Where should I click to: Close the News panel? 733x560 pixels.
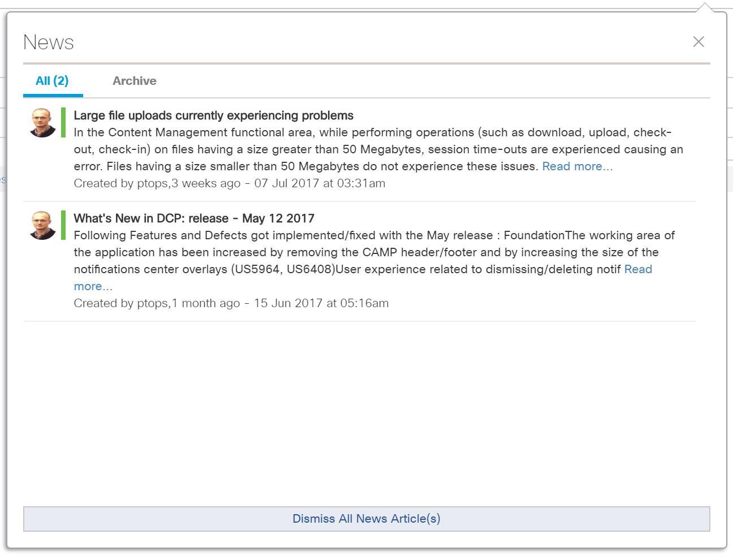click(x=698, y=42)
